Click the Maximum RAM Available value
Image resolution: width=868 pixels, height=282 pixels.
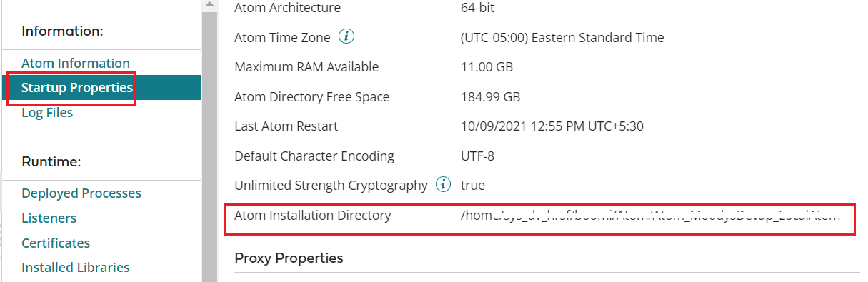point(487,67)
